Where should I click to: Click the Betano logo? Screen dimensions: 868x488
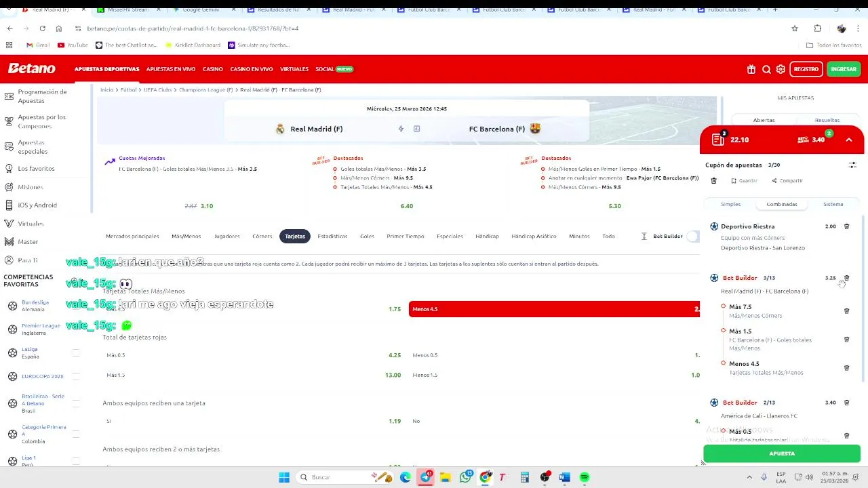coord(32,69)
